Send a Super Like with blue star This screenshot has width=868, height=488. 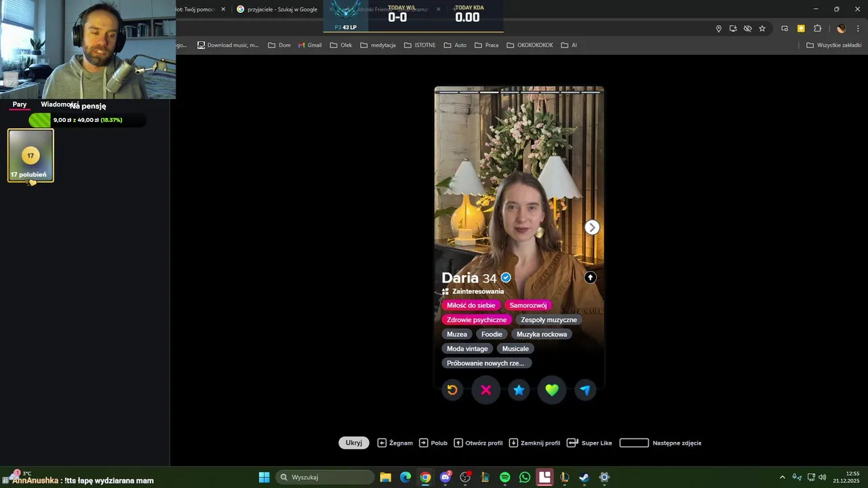[519, 390]
